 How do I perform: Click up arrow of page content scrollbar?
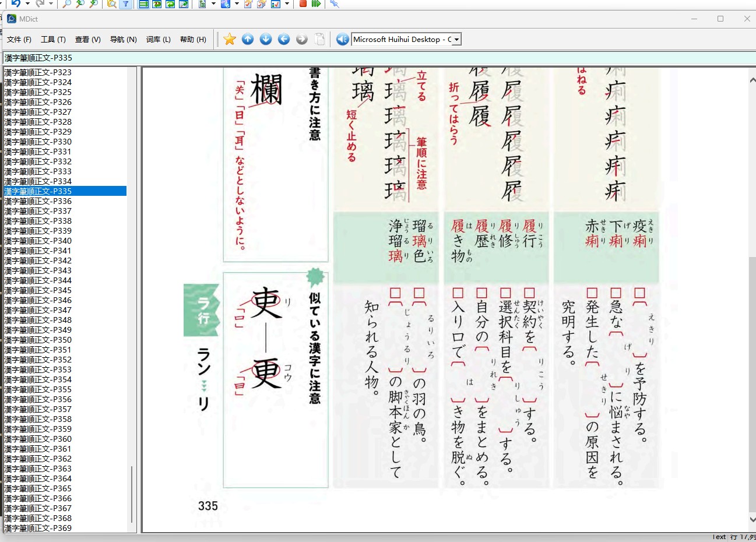752,80
